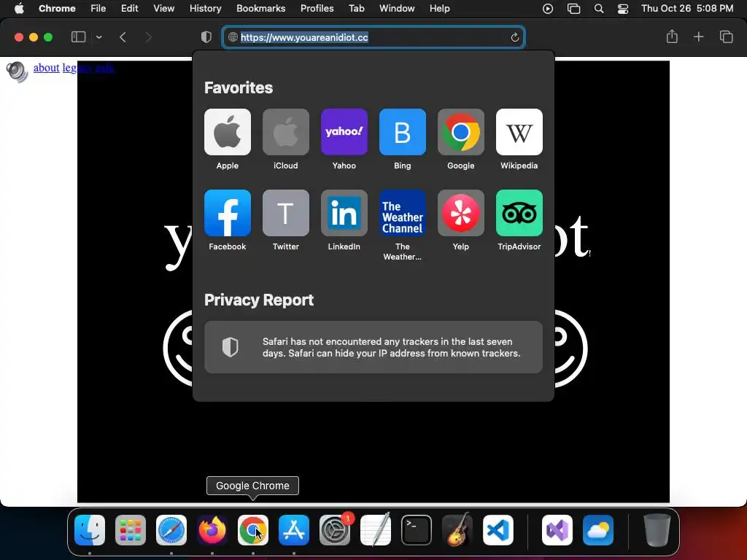The width and height of the screenshot is (747, 560).
Task: Open the Facebook favorite tile
Action: (x=228, y=213)
